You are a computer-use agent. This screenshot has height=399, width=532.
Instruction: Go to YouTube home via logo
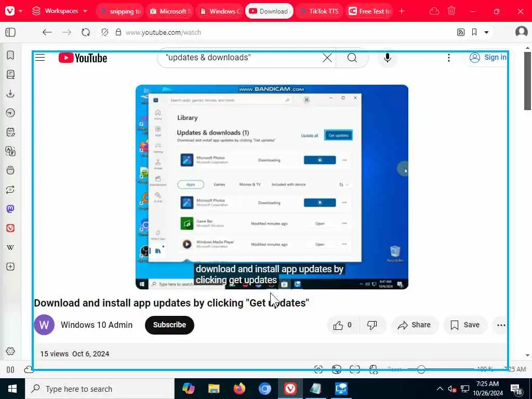[83, 58]
